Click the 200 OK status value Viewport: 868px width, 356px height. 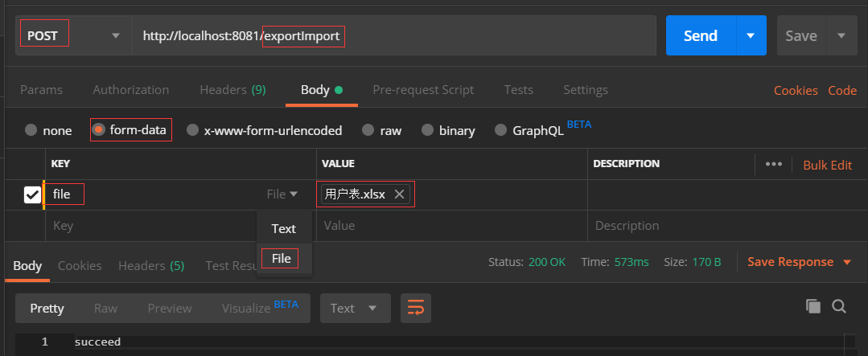(x=547, y=262)
